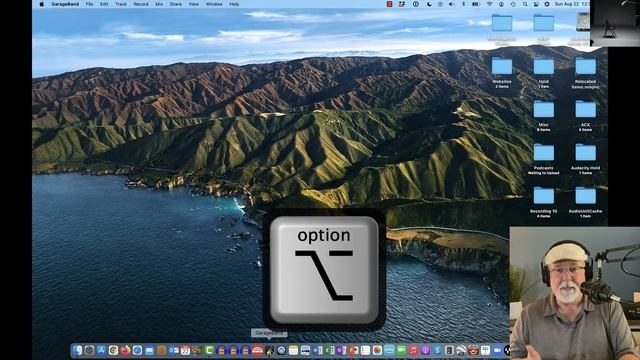Open the GarageBand application menu
640x360 pixels.
click(65, 4)
